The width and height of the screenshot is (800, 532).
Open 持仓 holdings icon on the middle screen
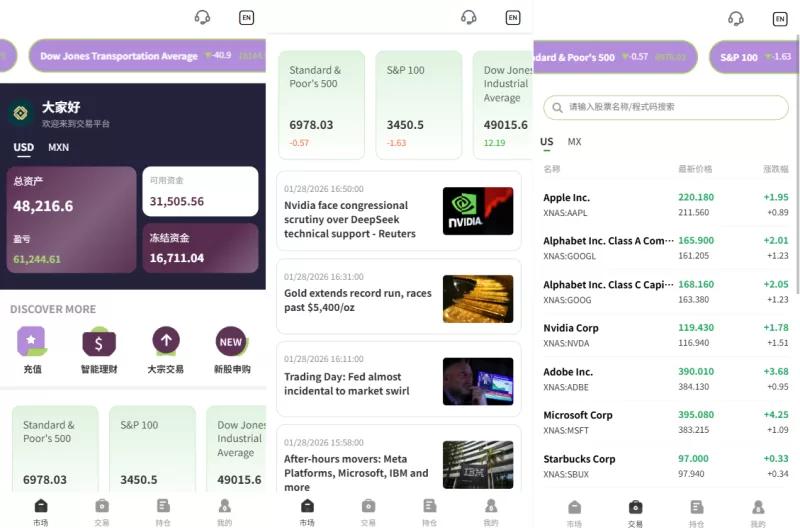pyautogui.click(x=429, y=507)
